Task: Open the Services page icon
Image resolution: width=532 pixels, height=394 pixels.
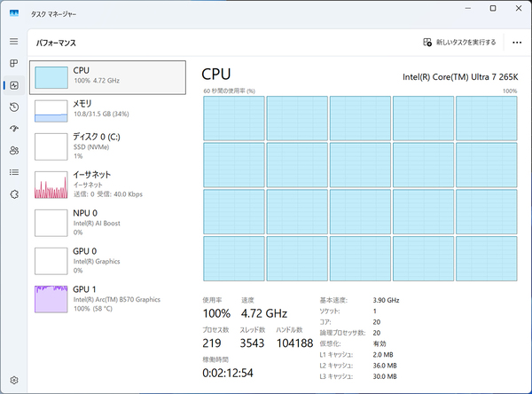Action: [x=13, y=194]
